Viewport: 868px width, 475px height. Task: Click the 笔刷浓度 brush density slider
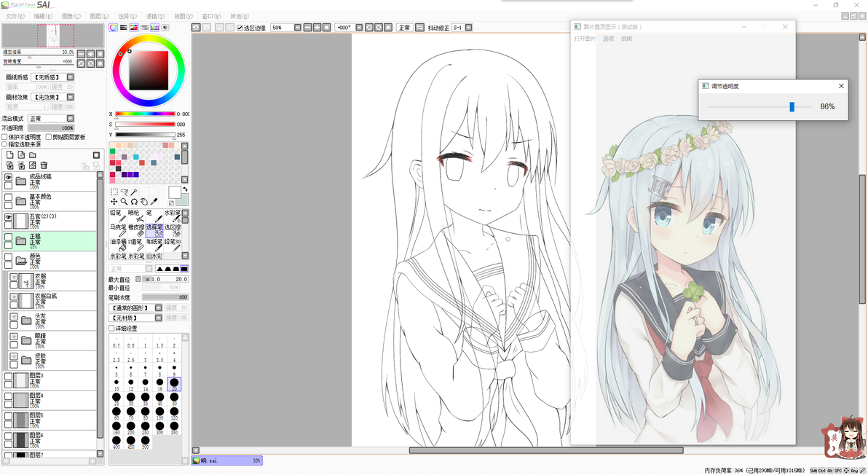(165, 297)
